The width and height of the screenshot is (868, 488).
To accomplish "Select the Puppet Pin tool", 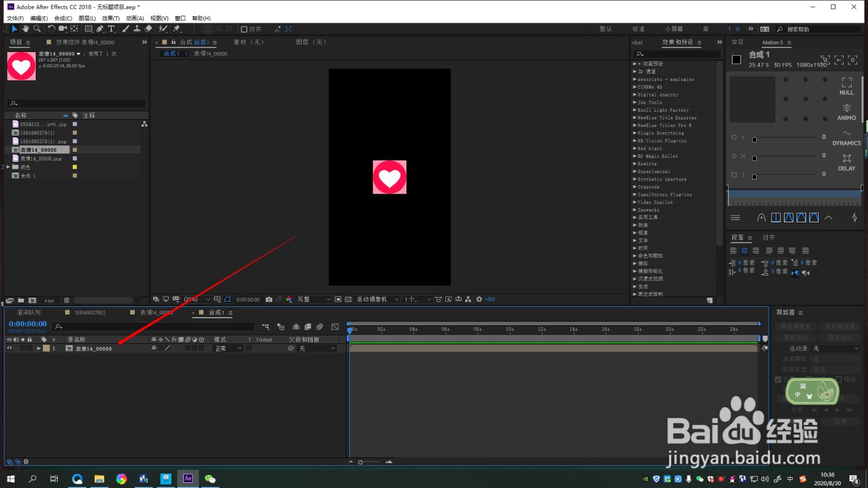I will tap(177, 29).
